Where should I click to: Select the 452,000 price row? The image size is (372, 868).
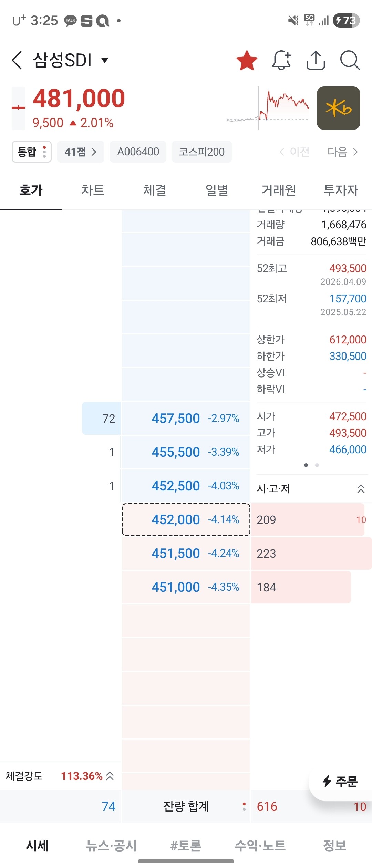[186, 519]
